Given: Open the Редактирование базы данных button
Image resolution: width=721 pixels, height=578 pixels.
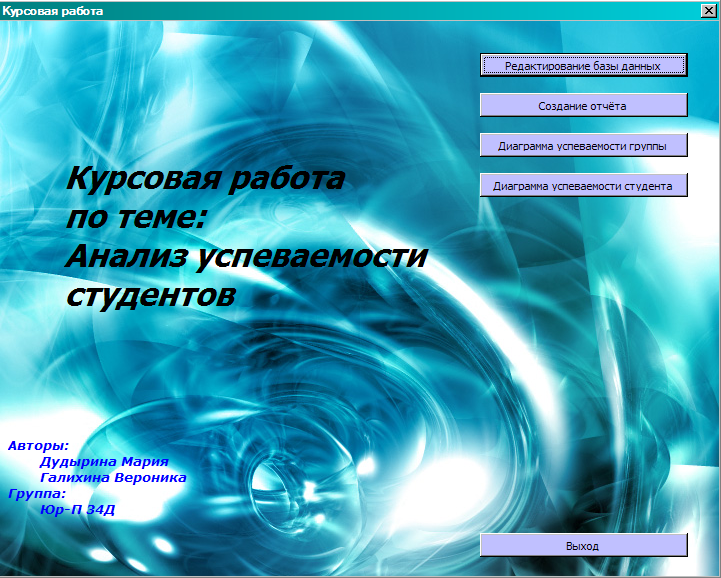Looking at the screenshot, I should tap(584, 65).
